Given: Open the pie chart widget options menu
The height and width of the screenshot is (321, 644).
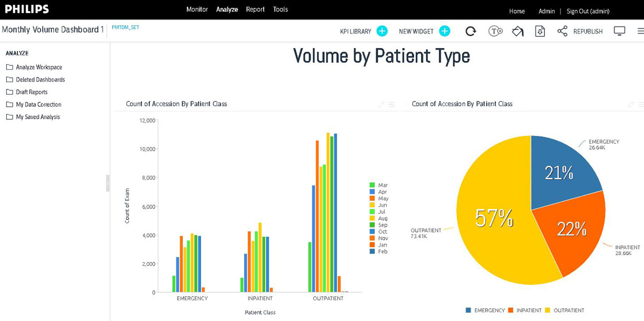Looking at the screenshot, I should click(x=641, y=104).
